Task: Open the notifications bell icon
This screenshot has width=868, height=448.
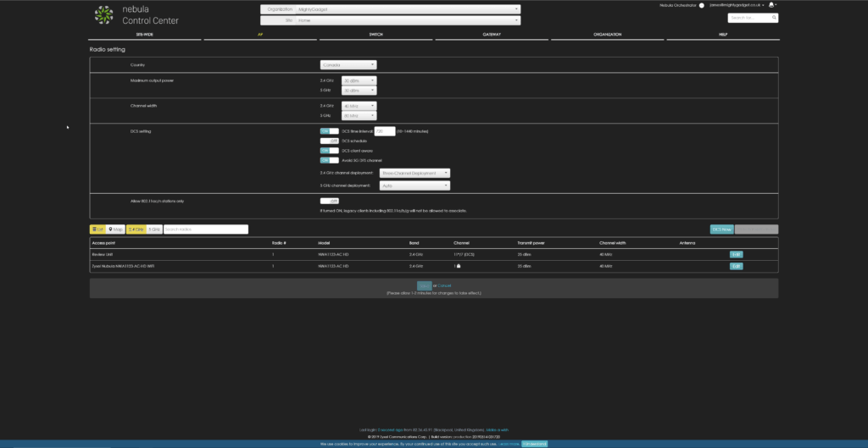Action: point(771,5)
